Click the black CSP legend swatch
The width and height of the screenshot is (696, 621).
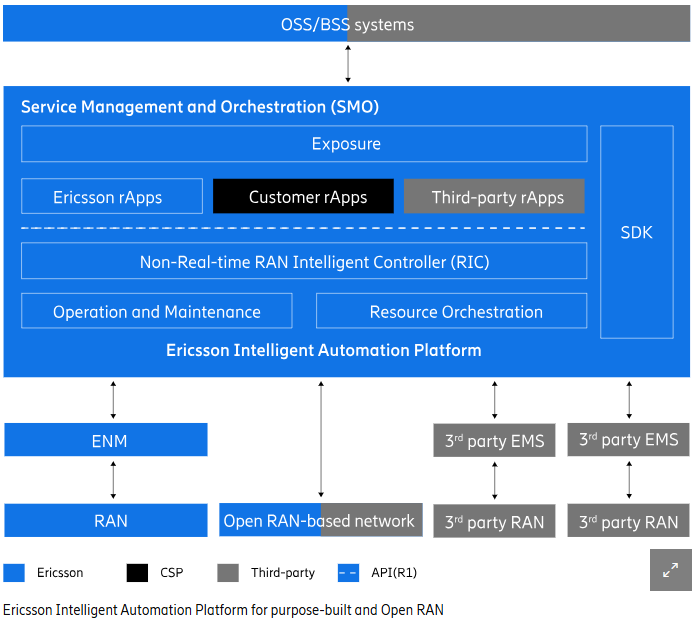click(137, 573)
